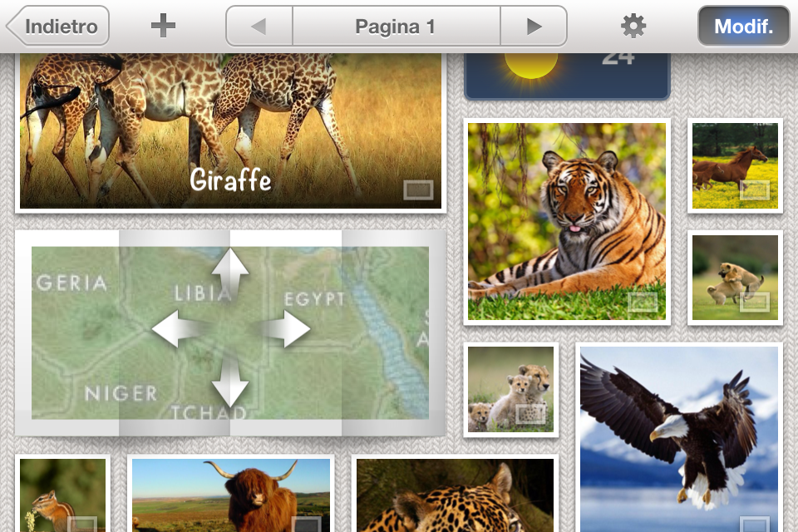
Task: Click fullscreen icon on Giraffe photo
Action: (x=418, y=190)
